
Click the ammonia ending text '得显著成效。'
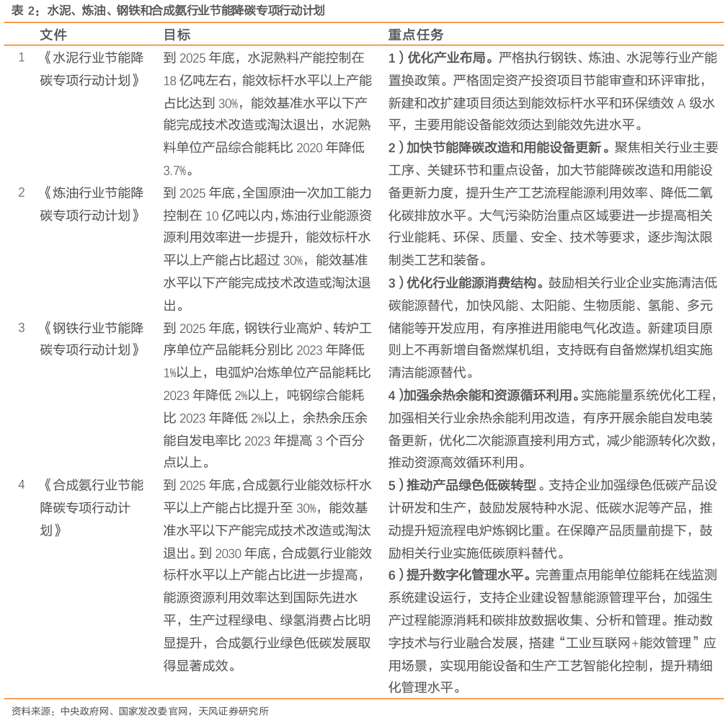[x=200, y=666]
